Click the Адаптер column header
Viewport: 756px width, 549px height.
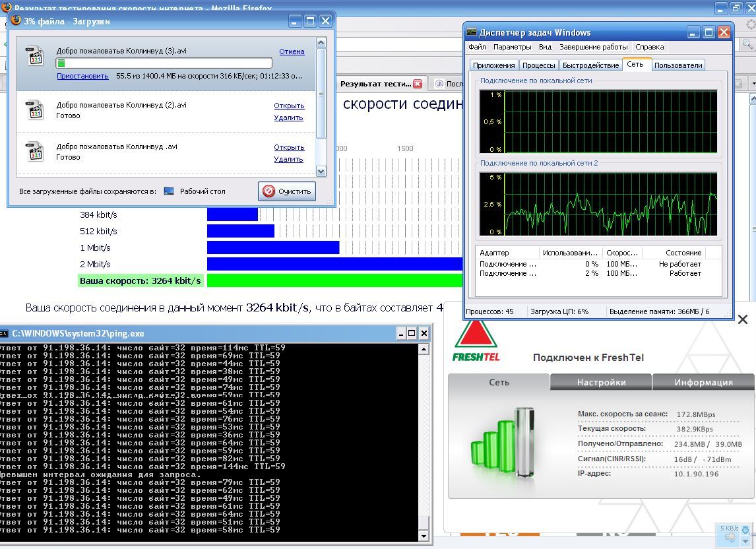coord(494,253)
